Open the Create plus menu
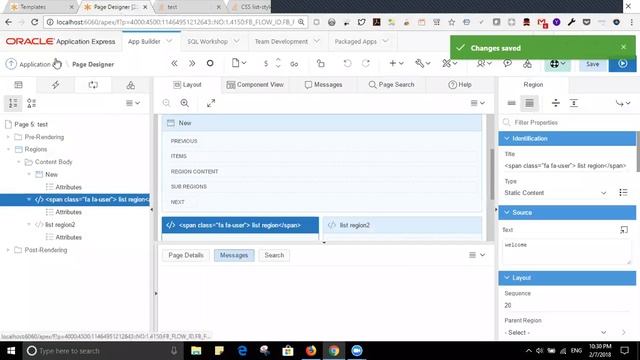This screenshot has width=640, height=360. pos(396,63)
